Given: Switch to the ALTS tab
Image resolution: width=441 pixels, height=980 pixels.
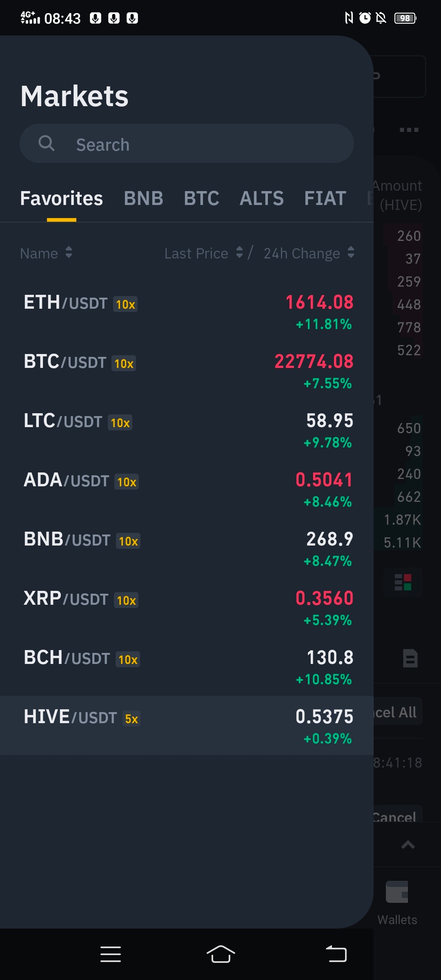Looking at the screenshot, I should click(x=261, y=198).
